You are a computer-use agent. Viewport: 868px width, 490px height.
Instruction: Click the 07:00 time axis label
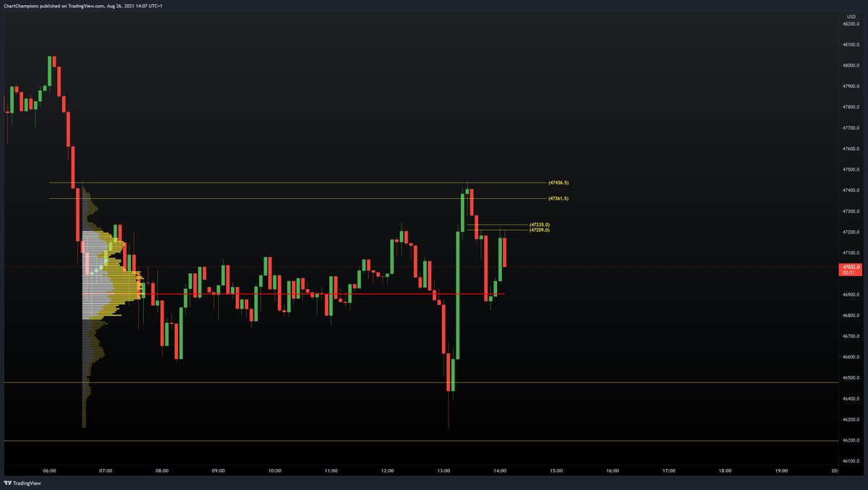click(106, 470)
